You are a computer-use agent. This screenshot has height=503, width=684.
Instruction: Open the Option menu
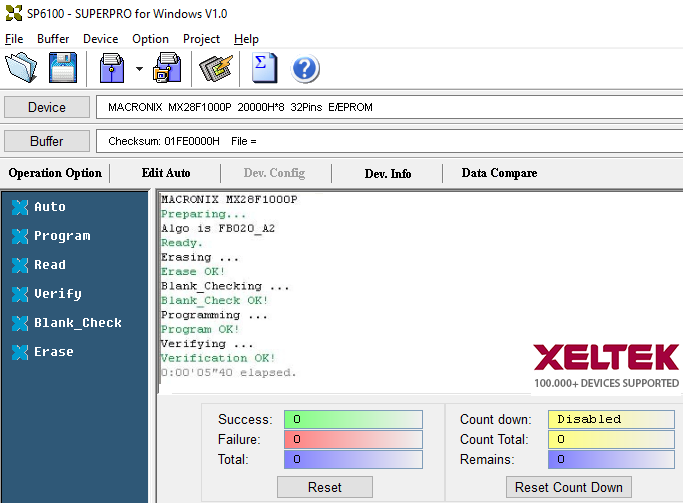[150, 39]
